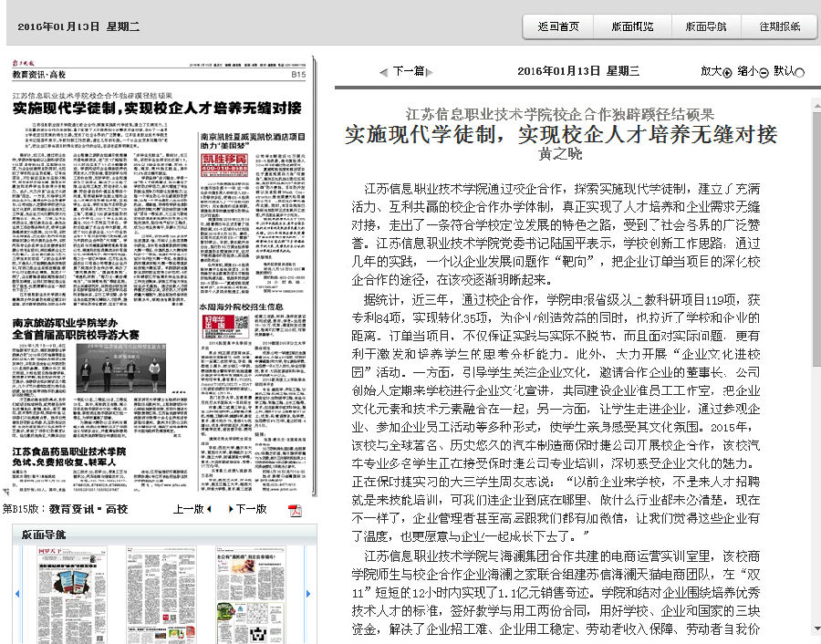Image resolution: width=821 pixels, height=644 pixels.
Task: Click the arrow beside 下一版
Action: point(231,509)
